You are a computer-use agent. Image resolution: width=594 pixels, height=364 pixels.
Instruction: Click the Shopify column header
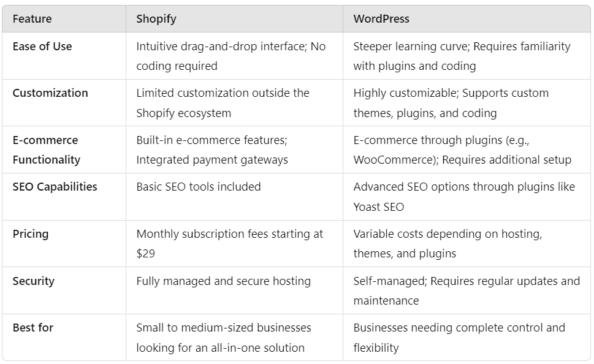tap(156, 19)
